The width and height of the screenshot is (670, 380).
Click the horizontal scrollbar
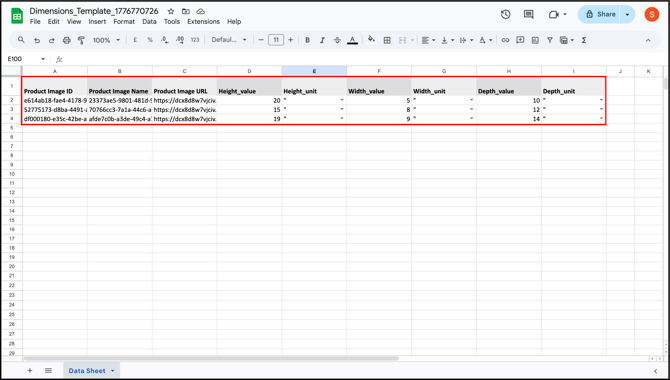211,358
